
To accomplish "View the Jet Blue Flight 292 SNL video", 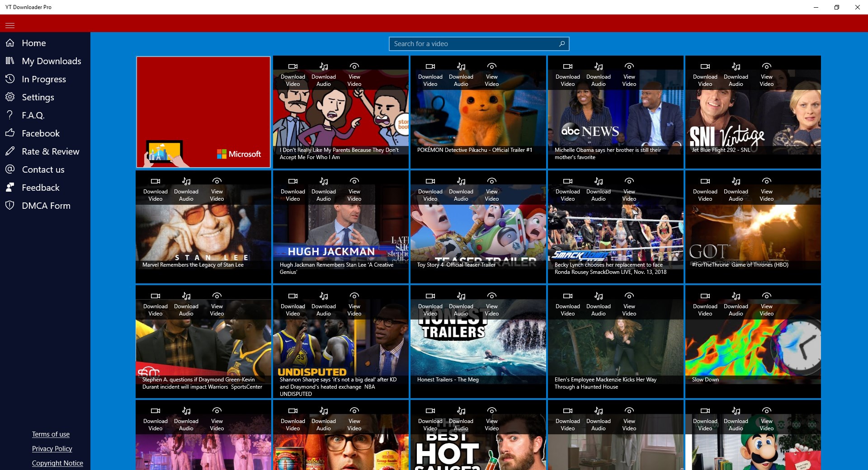I will [x=767, y=75].
